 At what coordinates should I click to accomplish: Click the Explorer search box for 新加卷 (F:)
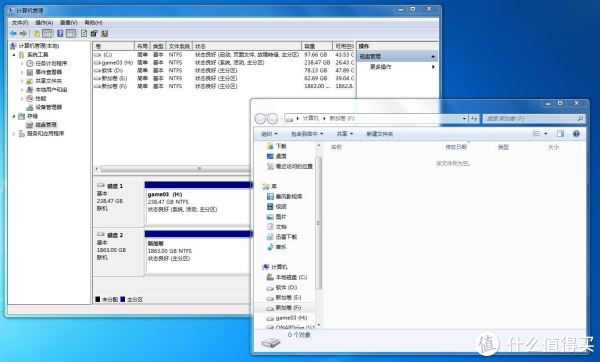[x=534, y=119]
